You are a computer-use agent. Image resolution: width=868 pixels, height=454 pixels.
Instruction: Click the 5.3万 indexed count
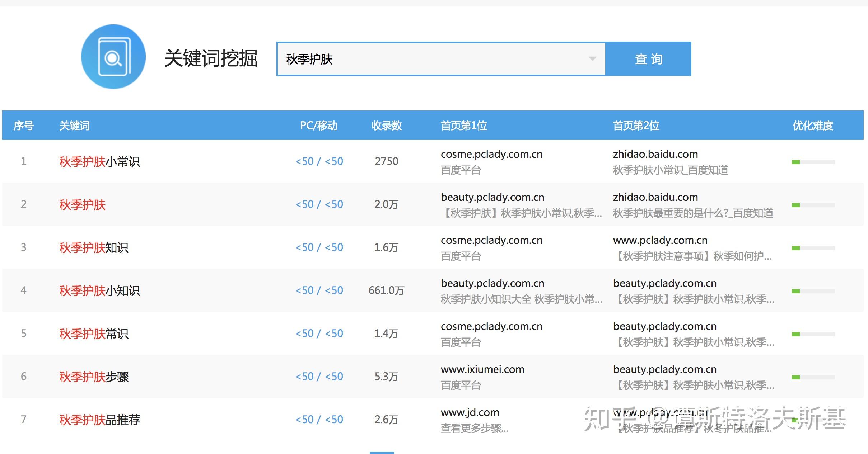click(x=387, y=377)
